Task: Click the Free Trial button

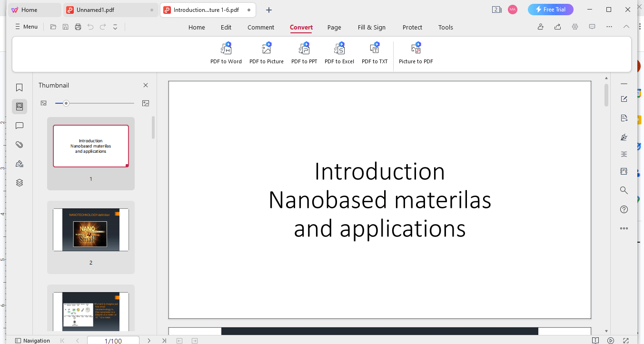Action: 550,9
